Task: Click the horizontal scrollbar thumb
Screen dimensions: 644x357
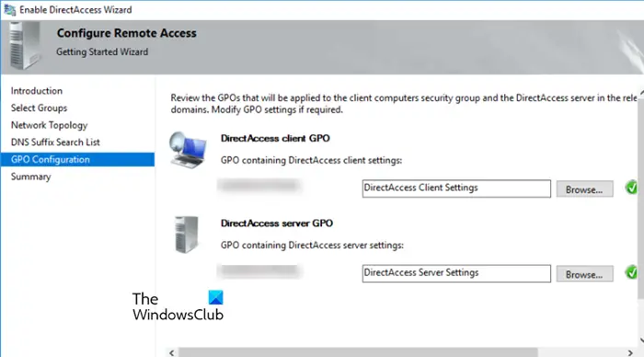Action: (x=358, y=352)
